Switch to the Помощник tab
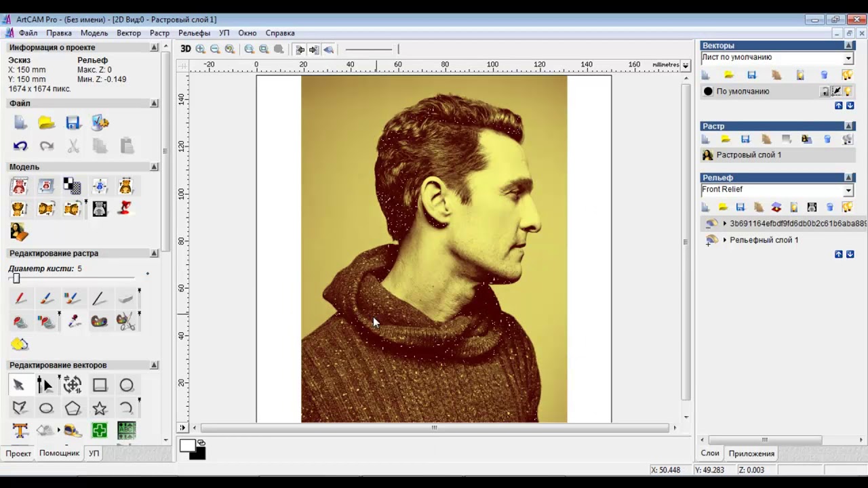 tap(59, 453)
